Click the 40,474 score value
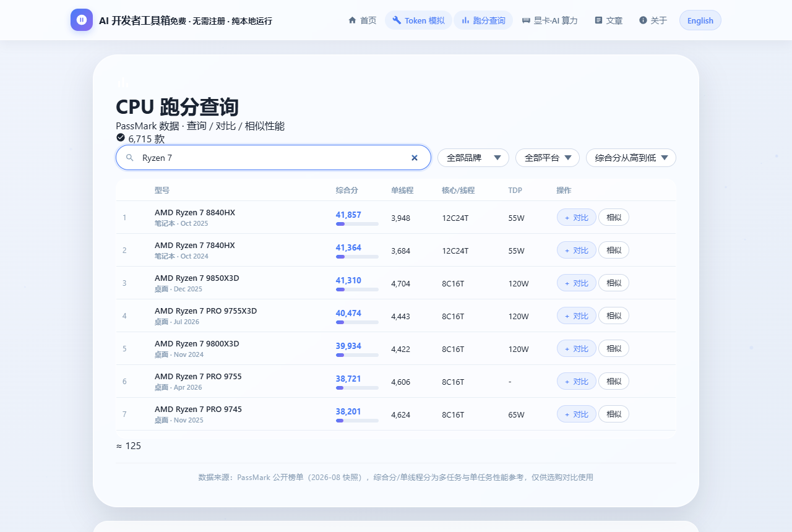The height and width of the screenshot is (532, 792). coord(348,313)
